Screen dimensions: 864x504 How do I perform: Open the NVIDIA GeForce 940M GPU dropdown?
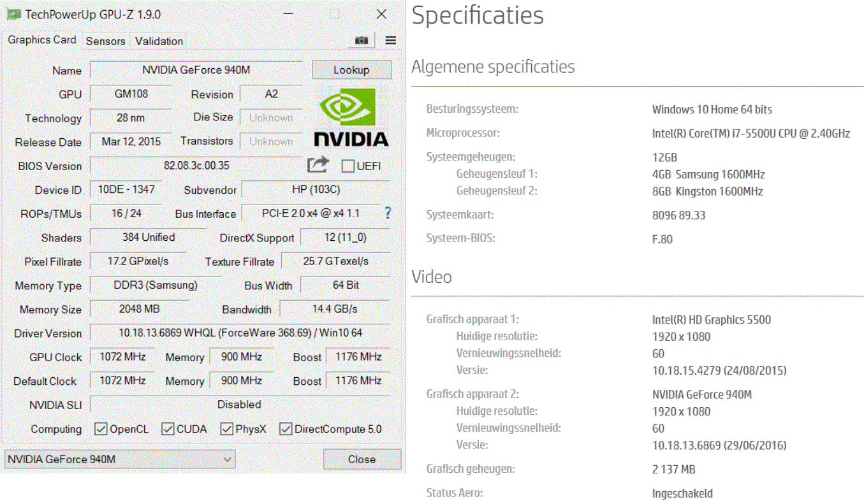(x=120, y=459)
